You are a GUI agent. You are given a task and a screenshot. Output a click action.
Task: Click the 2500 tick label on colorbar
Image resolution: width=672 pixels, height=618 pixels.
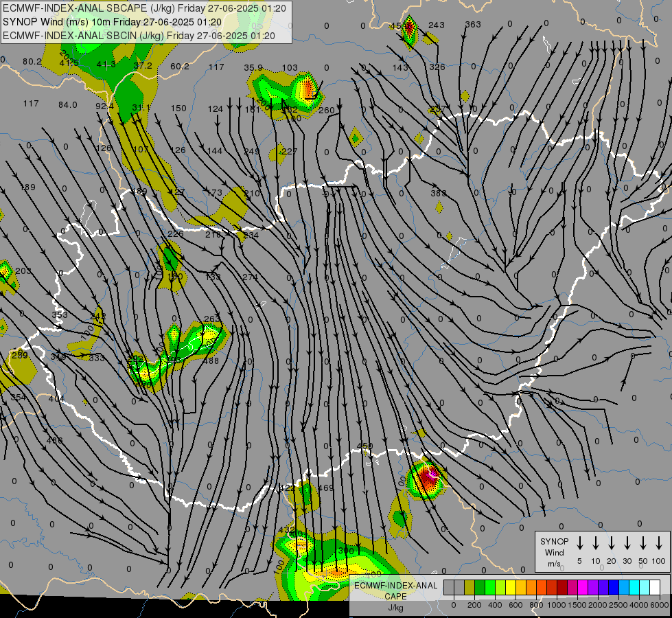pos(618,605)
